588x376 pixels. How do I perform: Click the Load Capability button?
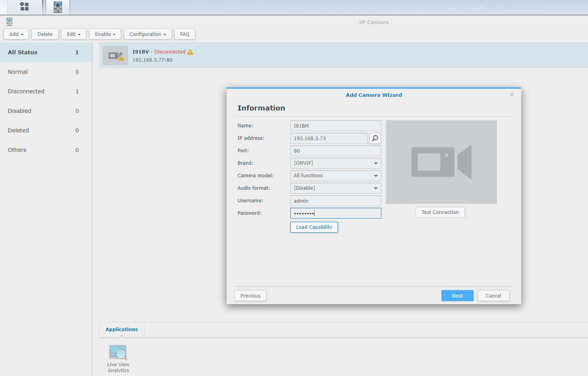click(314, 227)
